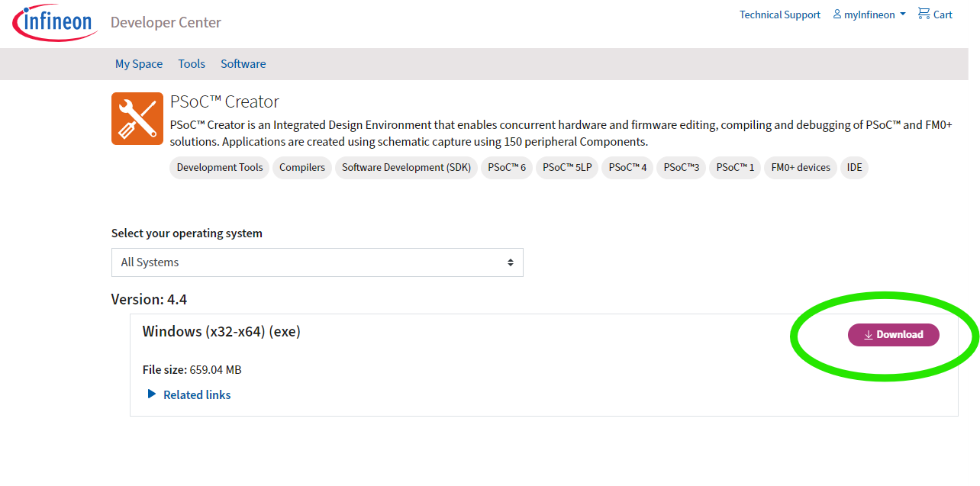Expand the Related links section
The width and height of the screenshot is (980, 486).
tap(189, 394)
